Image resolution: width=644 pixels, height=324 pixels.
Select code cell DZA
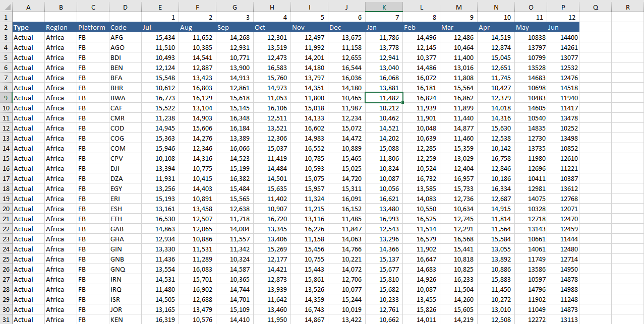click(x=125, y=178)
